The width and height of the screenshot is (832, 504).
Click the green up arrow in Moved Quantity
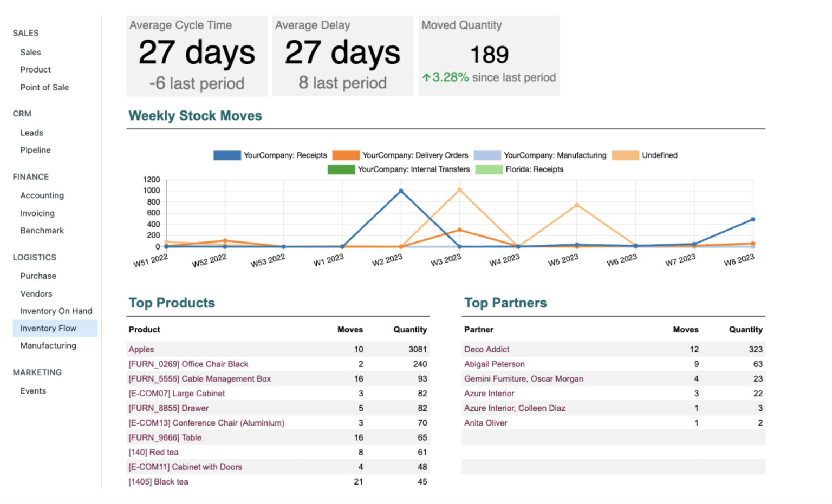coord(426,77)
